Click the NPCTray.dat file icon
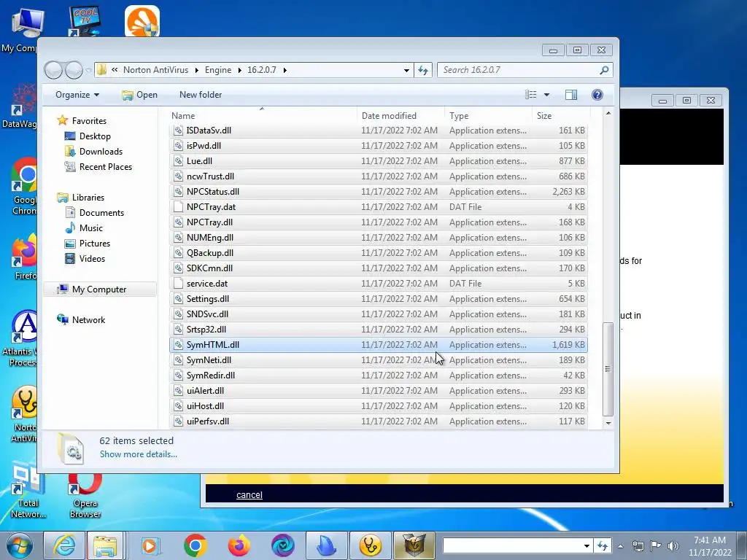Screen dimensions: 747x560 (x=178, y=207)
